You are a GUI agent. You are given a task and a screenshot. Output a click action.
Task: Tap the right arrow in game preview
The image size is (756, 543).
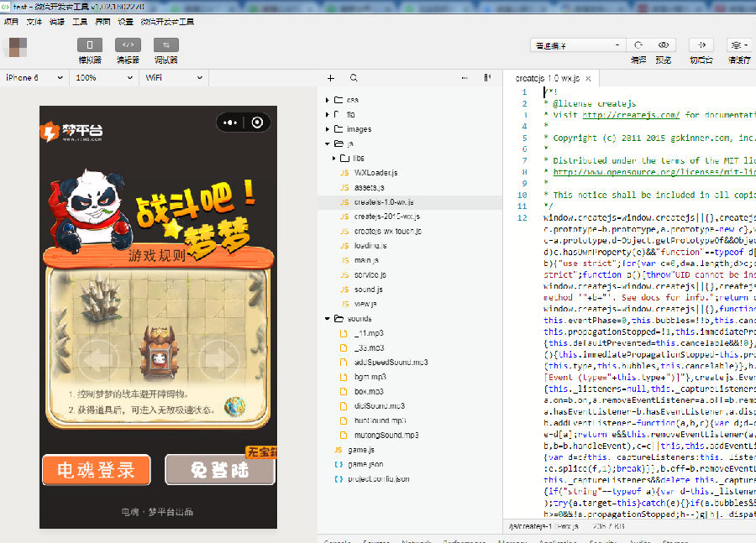point(220,359)
